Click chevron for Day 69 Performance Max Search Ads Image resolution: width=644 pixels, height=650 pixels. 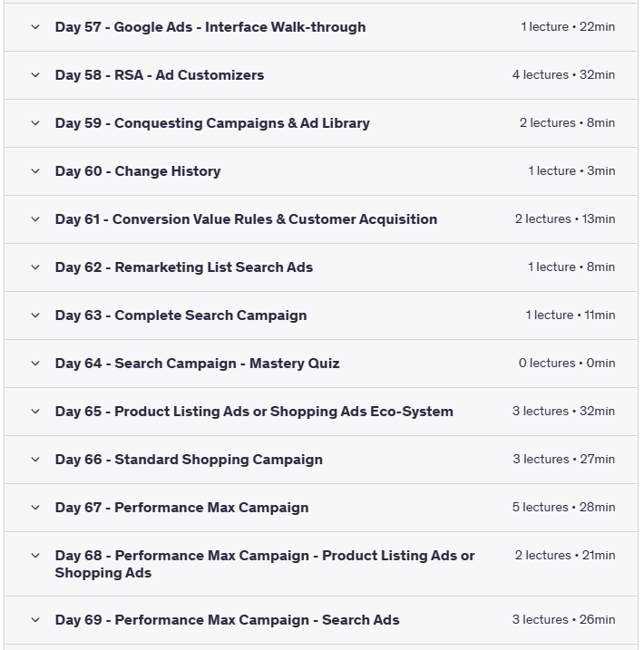point(35,620)
